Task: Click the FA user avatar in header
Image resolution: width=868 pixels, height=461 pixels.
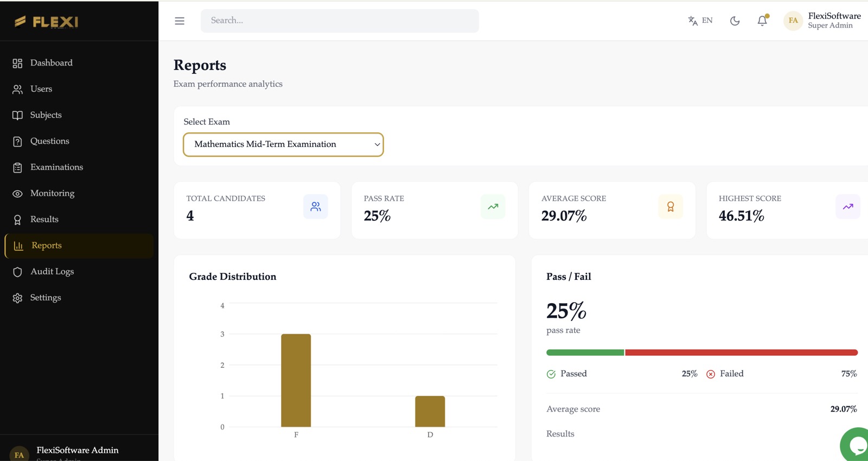Action: click(x=793, y=21)
